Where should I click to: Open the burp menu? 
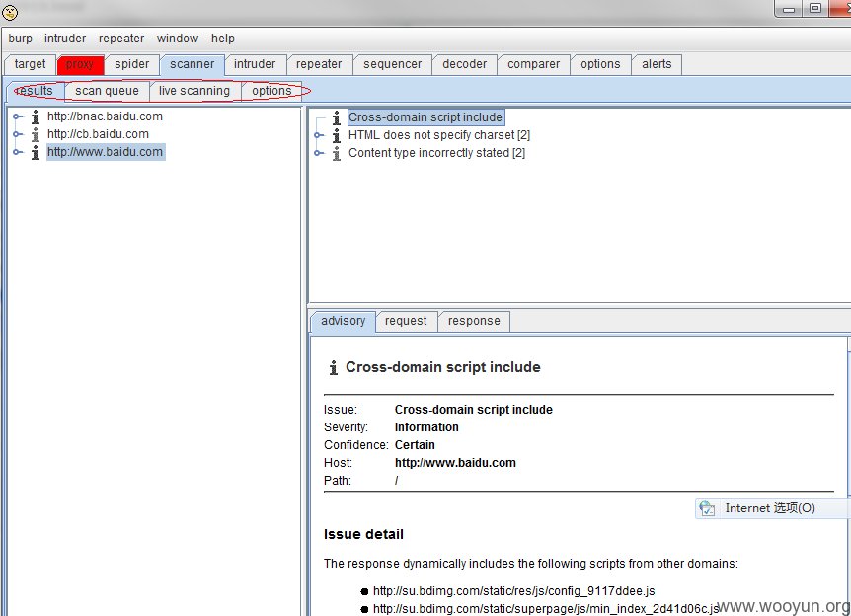click(x=20, y=38)
